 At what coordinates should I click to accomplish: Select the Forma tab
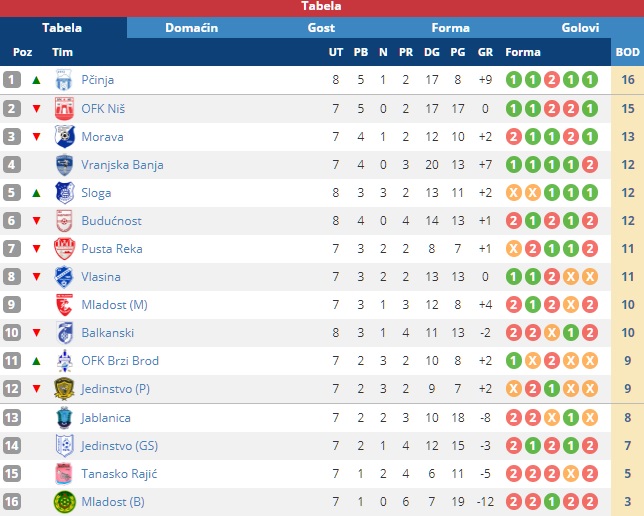[x=451, y=28]
